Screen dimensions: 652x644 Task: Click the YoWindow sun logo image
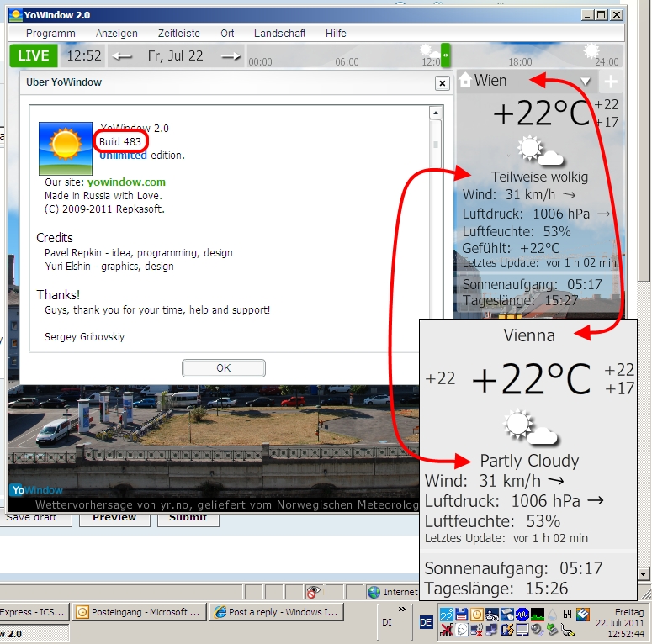(x=66, y=148)
